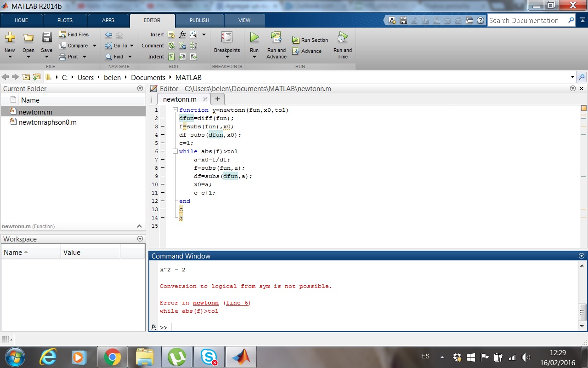Select newtonraphson0.m in Current Folder
588x368 pixels.
(47, 122)
